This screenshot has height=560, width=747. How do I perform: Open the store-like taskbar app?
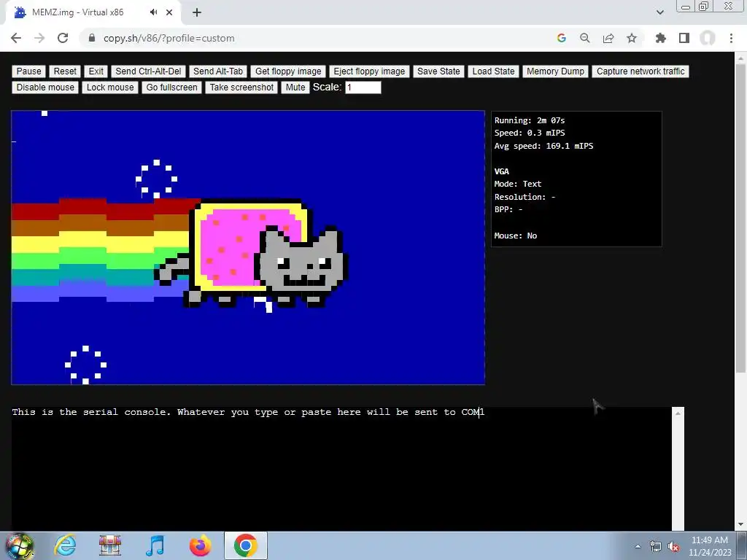coord(110,545)
